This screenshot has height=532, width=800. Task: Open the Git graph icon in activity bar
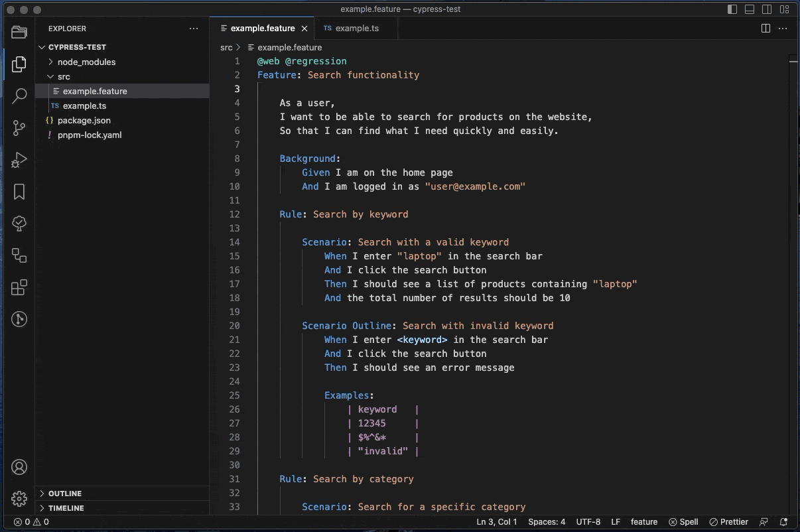click(19, 319)
